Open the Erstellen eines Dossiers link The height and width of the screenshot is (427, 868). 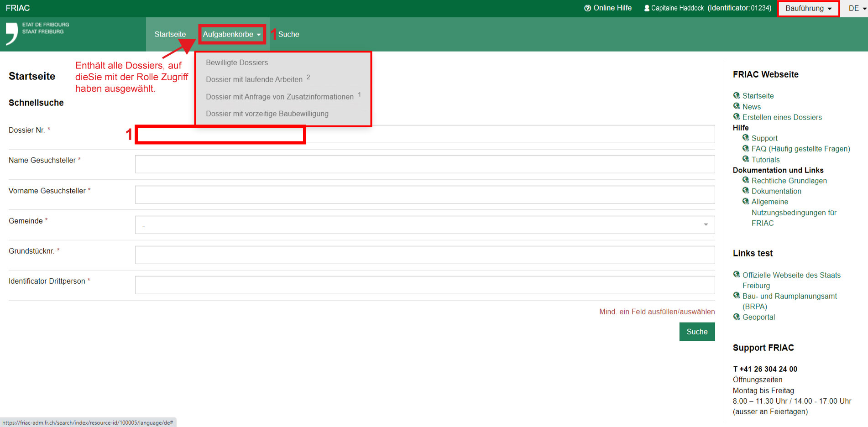[x=782, y=117]
